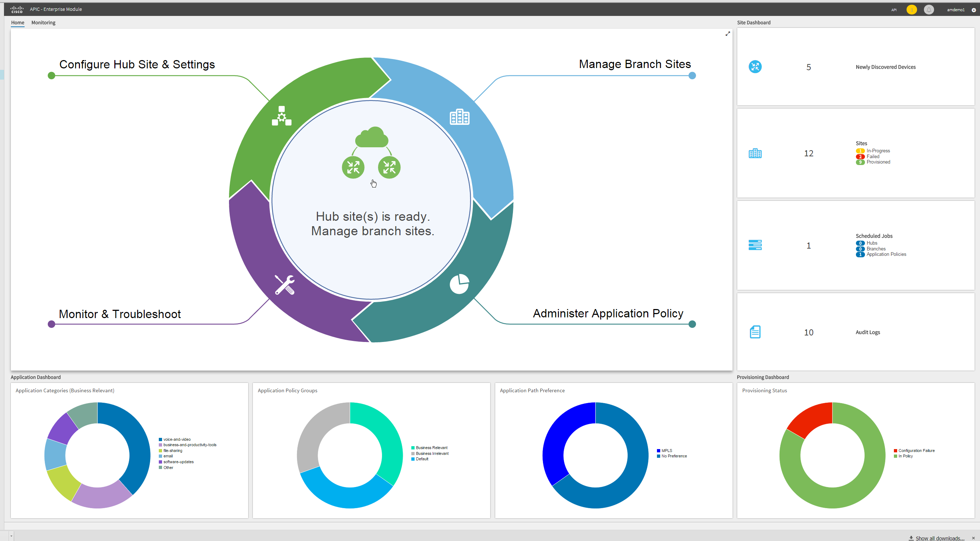The image size is (980, 541).
Task: Open the settings gear icon
Action: pyautogui.click(x=973, y=10)
